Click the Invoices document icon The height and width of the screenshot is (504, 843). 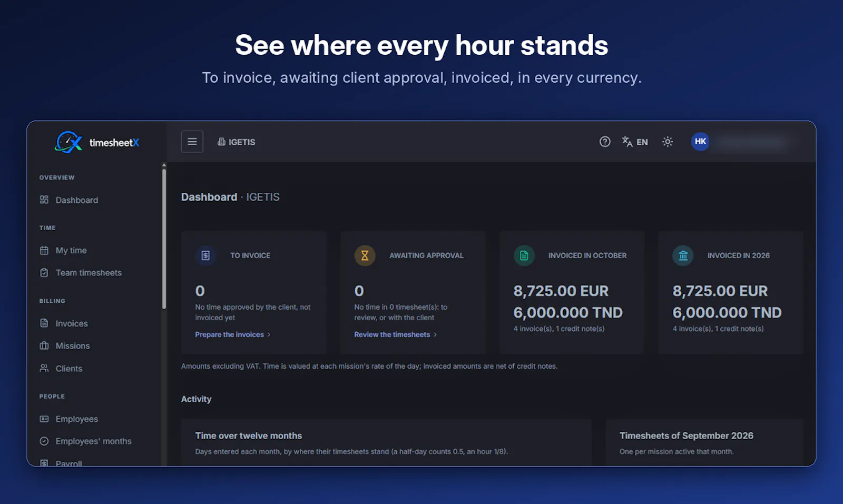[44, 323]
